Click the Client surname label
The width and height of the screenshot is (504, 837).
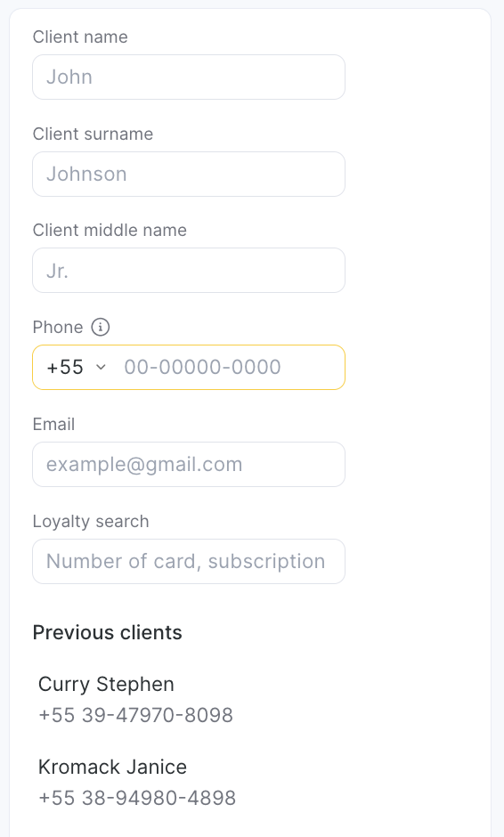(93, 134)
